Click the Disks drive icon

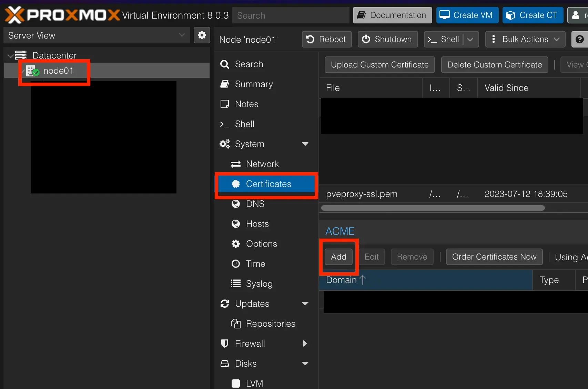(x=225, y=364)
